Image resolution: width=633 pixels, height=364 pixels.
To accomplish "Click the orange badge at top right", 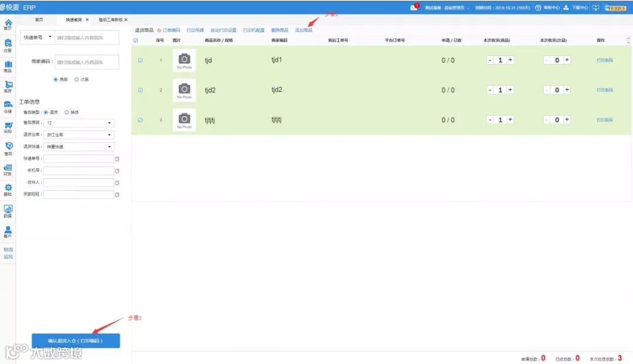I will tap(615, 8).
